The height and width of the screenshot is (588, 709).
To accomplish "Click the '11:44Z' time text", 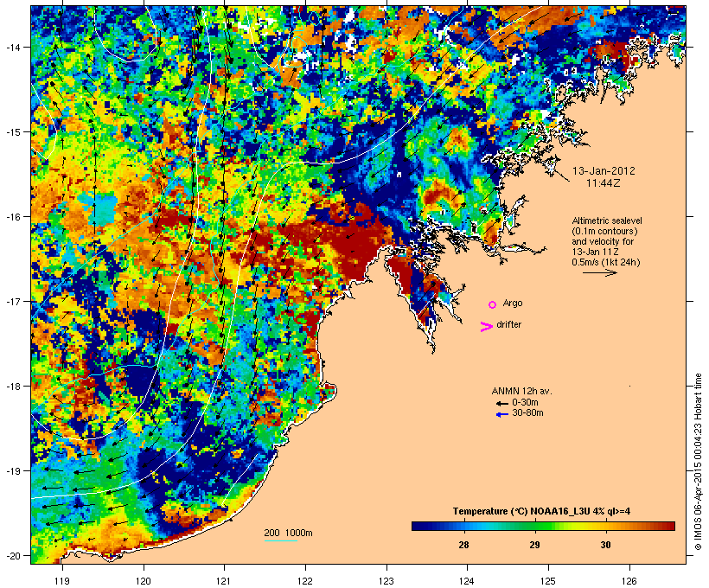I will pos(604,183).
